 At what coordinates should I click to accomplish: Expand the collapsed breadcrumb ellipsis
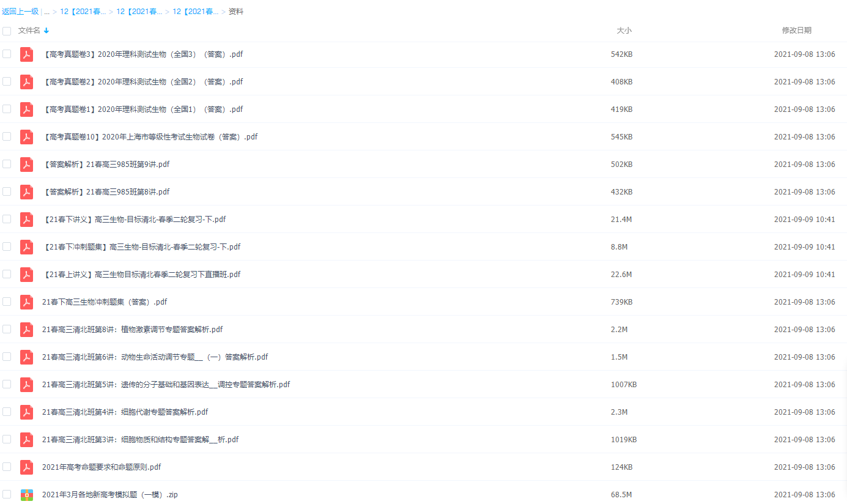click(x=48, y=10)
